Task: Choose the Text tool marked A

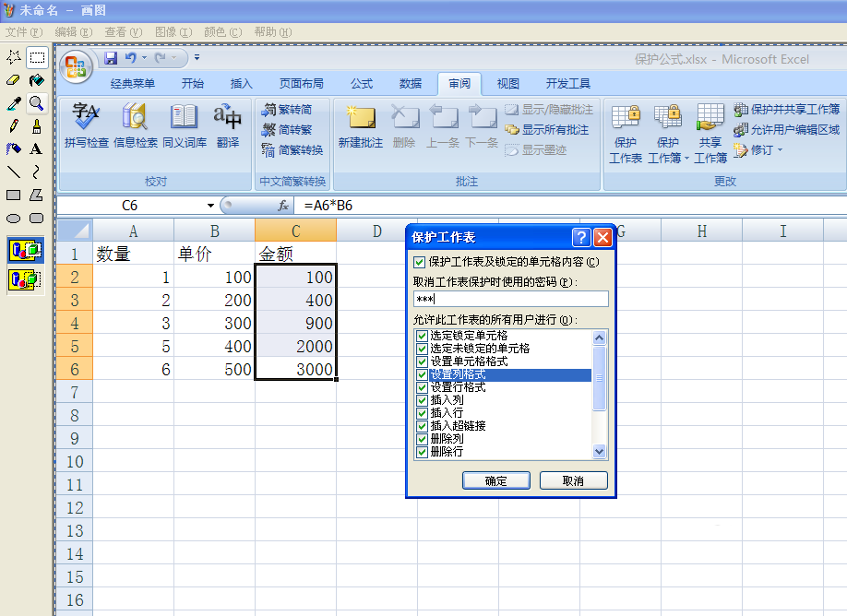Action: click(x=36, y=148)
